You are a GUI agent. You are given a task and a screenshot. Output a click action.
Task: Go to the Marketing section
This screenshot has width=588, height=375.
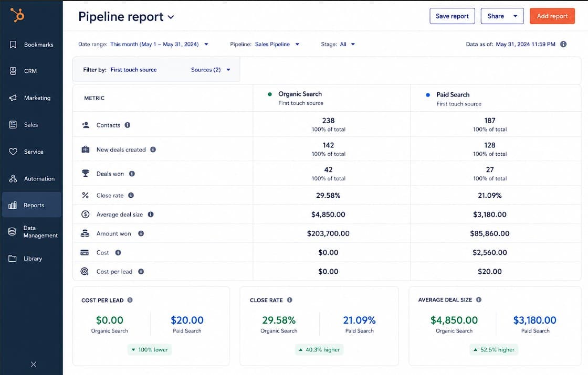click(31, 98)
